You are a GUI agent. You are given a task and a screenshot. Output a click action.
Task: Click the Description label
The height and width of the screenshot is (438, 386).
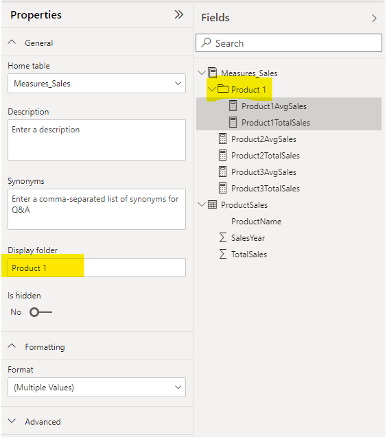click(x=28, y=112)
